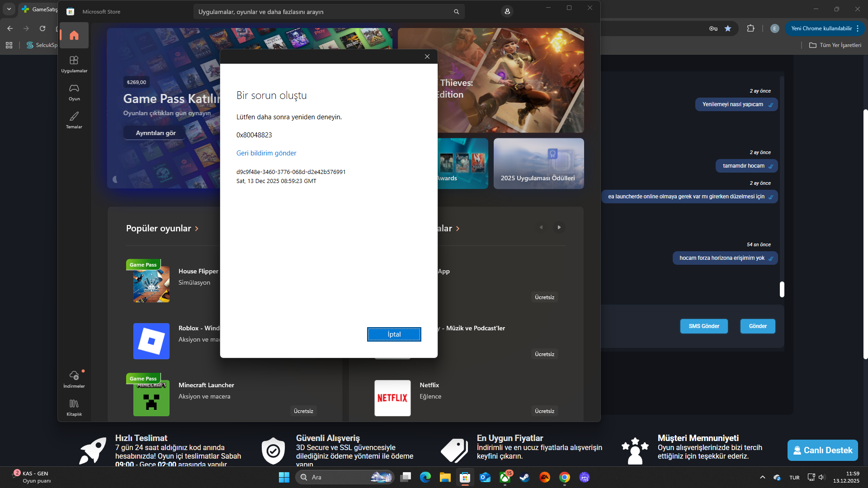868x488 pixels.
Task: Click message 'tamamdır hocam'
Action: click(x=747, y=166)
